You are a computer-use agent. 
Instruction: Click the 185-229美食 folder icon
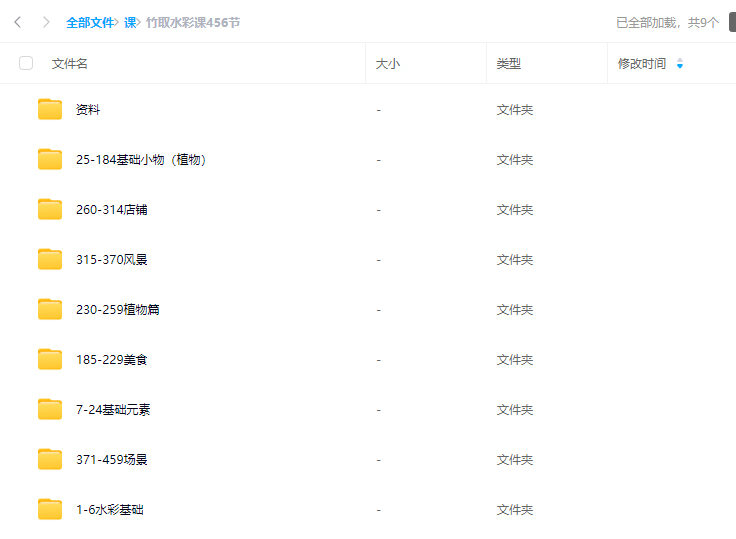pos(50,359)
